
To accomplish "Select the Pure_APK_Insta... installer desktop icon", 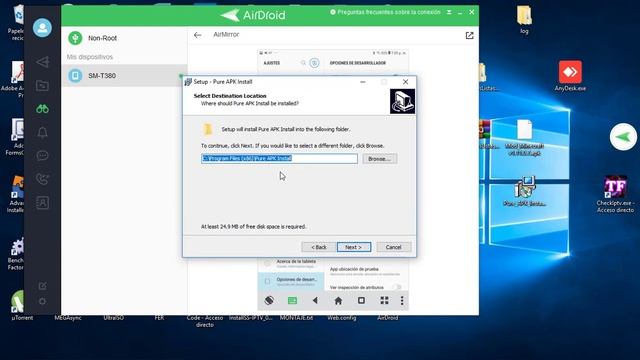I will pyautogui.click(x=525, y=191).
